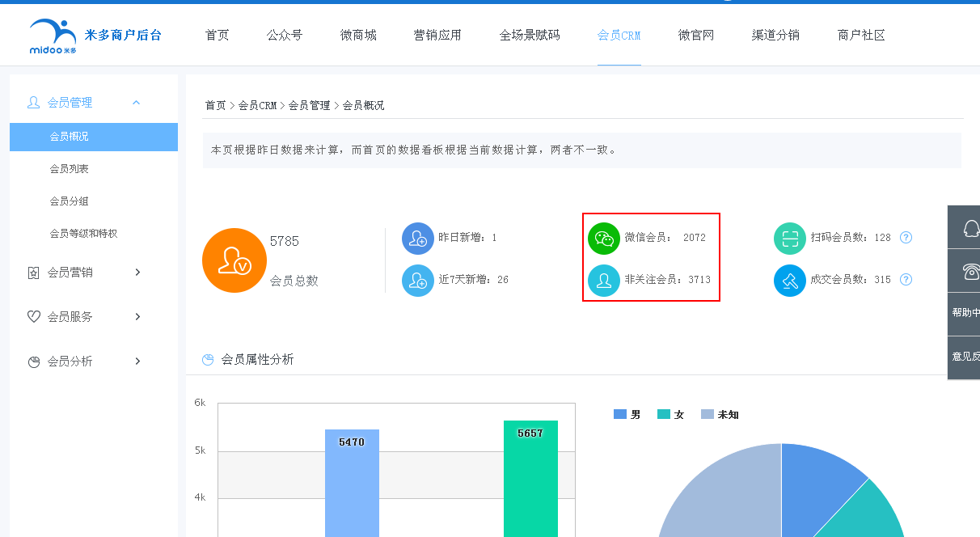The width and height of the screenshot is (980, 537).
Task: Open the 全场景赋码 tab
Action: tap(530, 36)
